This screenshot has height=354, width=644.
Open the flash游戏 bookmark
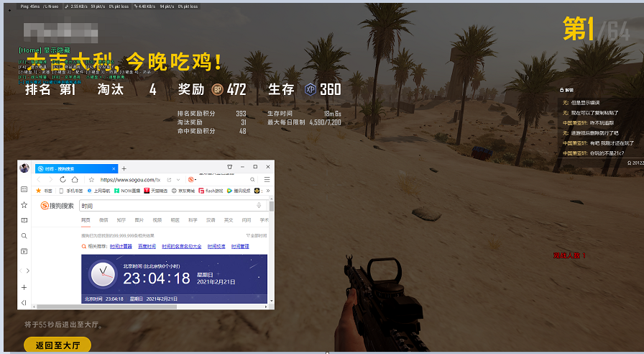(x=211, y=191)
